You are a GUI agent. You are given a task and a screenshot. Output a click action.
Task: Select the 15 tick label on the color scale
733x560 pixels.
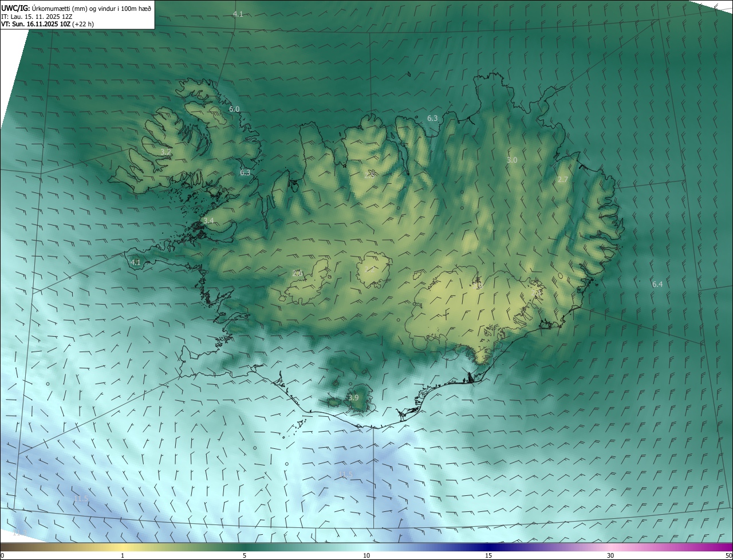click(488, 555)
